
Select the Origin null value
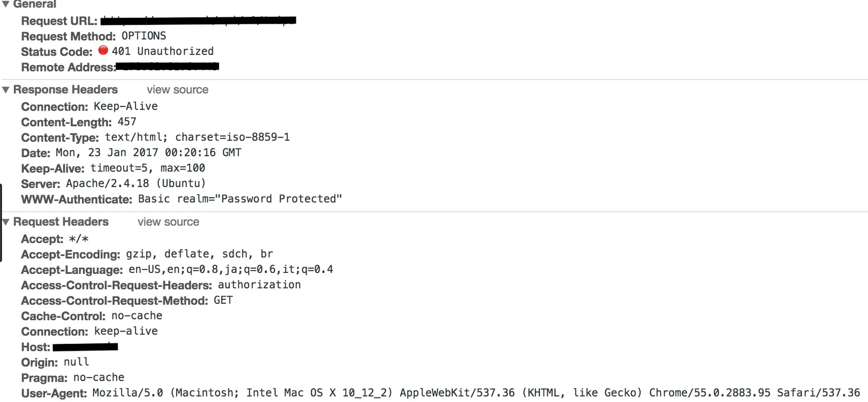point(76,362)
